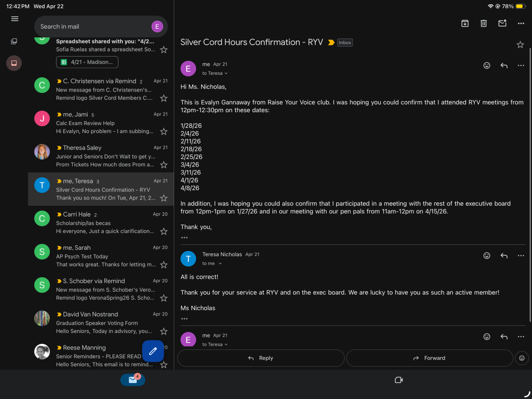Delete this email with the trash icon
This screenshot has height=399, width=532.
point(483,24)
